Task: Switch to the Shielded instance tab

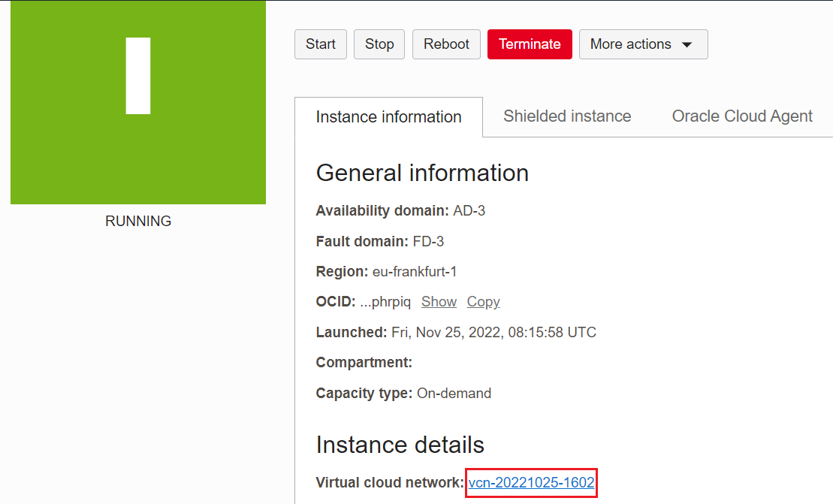Action: [x=566, y=116]
